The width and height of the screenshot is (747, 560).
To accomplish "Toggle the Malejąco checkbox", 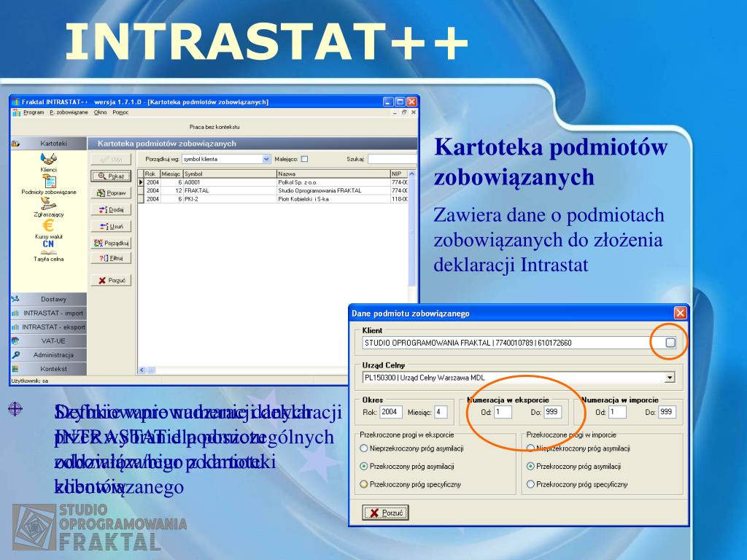I will coord(304,159).
